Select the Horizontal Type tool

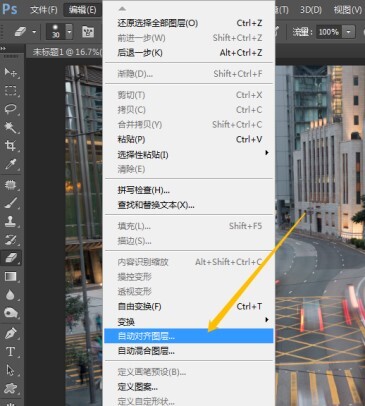(11, 352)
